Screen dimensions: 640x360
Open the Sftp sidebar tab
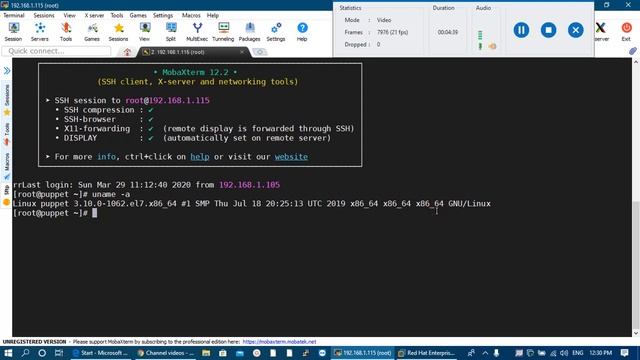click(x=7, y=195)
